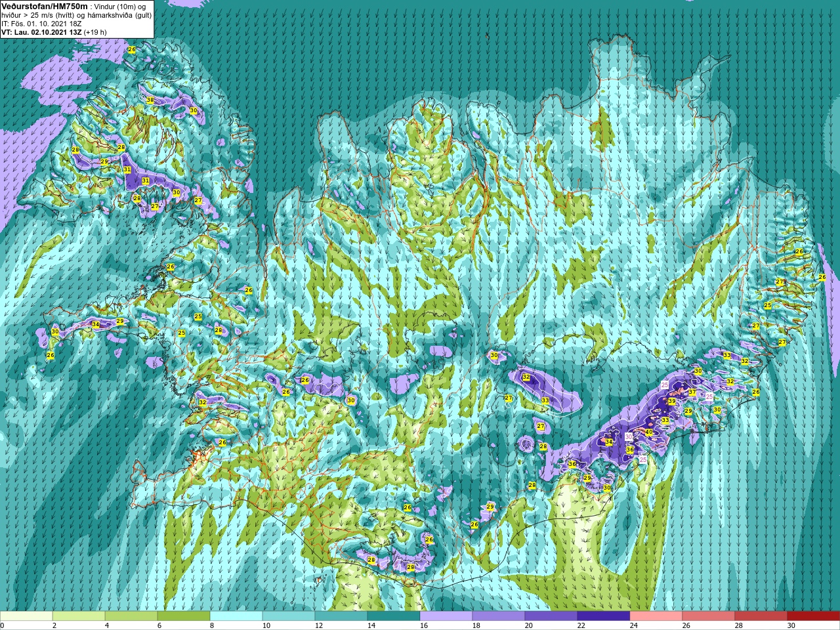Select the 22–24 deep indigo legend swatch

(x=604, y=616)
